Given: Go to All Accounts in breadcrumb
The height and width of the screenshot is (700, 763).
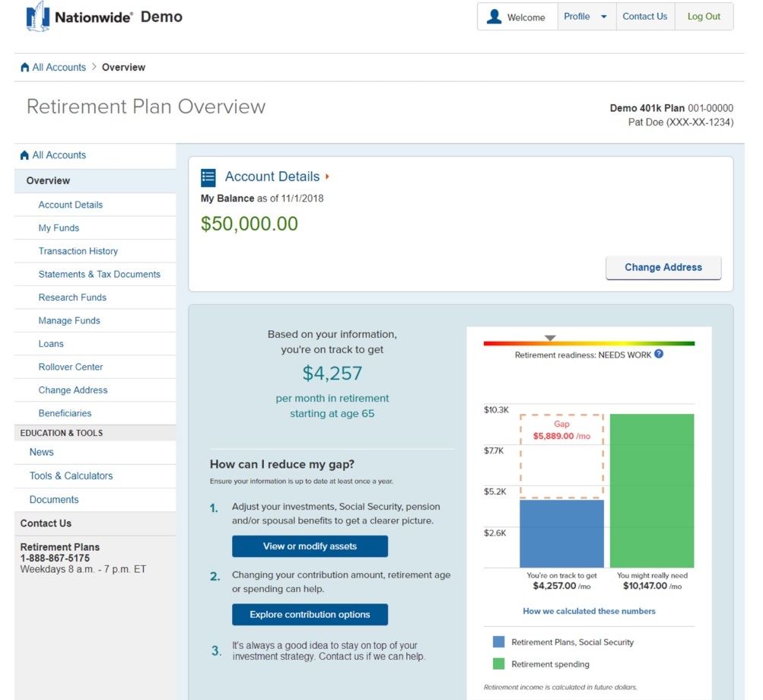Looking at the screenshot, I should click(59, 67).
